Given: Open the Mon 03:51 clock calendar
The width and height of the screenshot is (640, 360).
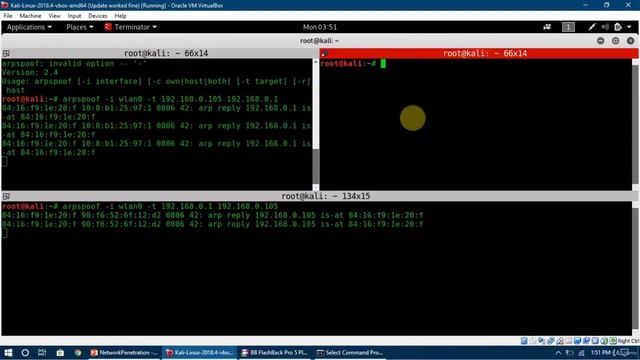Looking at the screenshot, I should point(320,27).
